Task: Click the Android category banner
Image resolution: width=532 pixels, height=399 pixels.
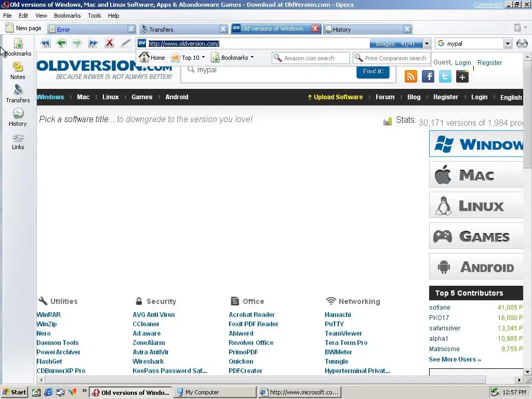Action: [476, 267]
